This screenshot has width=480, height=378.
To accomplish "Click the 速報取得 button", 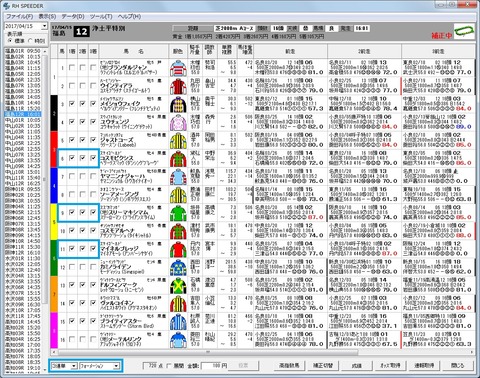I will (x=424, y=366).
